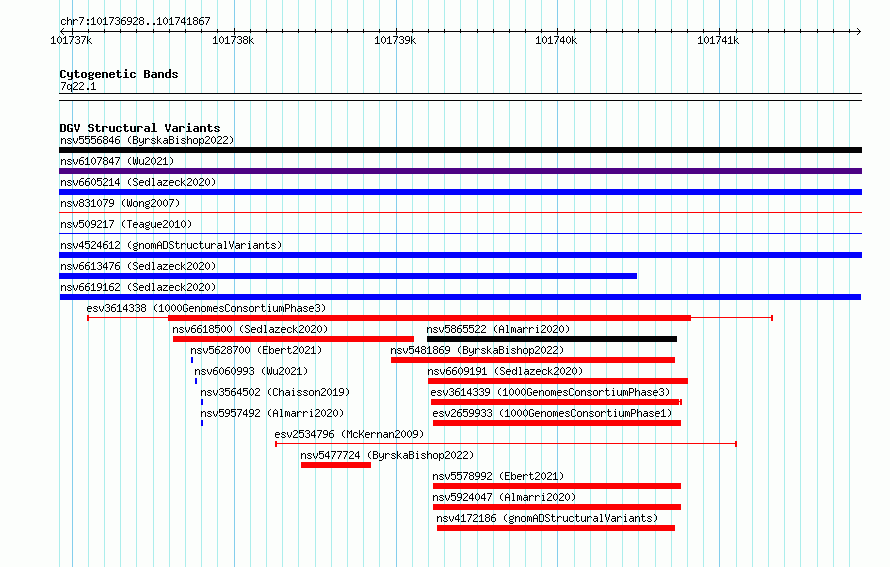
Task: Click nsv5628700 (Ebert2021) label
Action: [x=256, y=350]
